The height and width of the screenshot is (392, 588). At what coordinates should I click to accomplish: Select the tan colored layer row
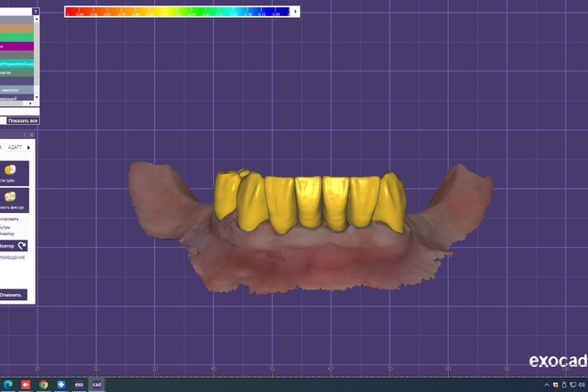pos(17,29)
